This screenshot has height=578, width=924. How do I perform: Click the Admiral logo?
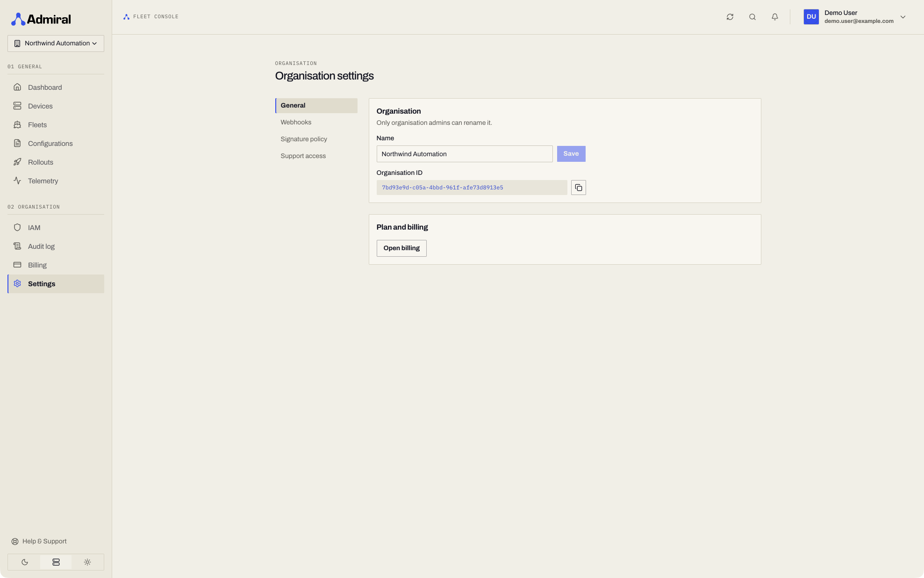41,19
